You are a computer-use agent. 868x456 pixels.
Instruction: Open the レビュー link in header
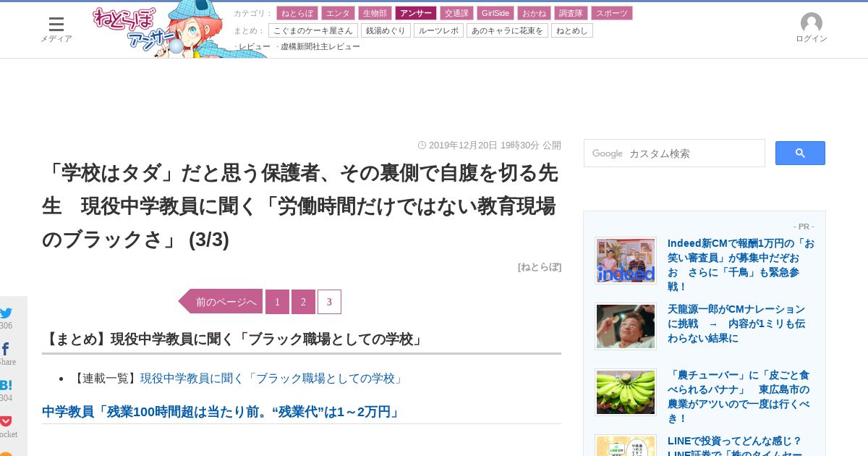tap(255, 46)
